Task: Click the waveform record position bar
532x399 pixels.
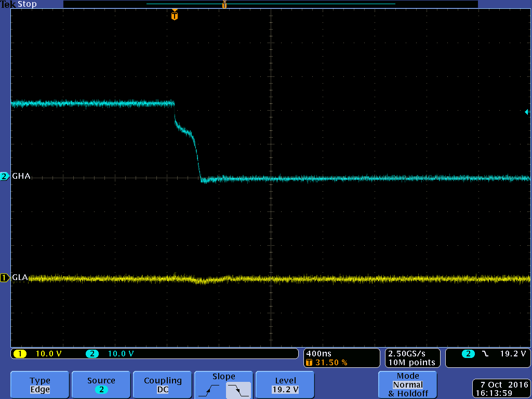Action: [270, 4]
